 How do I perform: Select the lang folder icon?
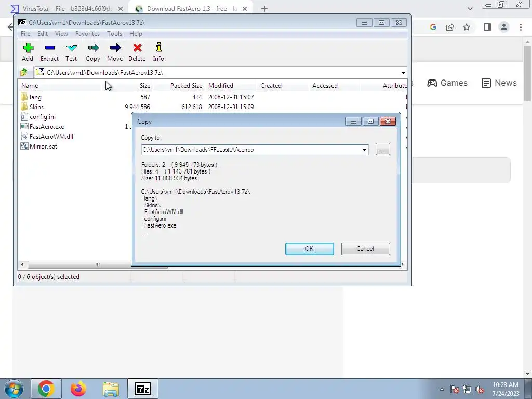24,97
